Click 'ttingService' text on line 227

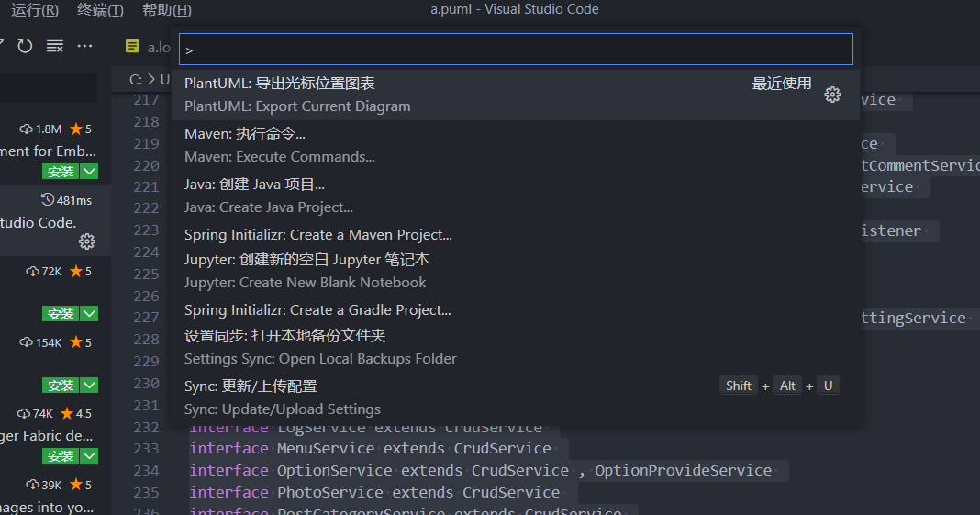click(913, 319)
